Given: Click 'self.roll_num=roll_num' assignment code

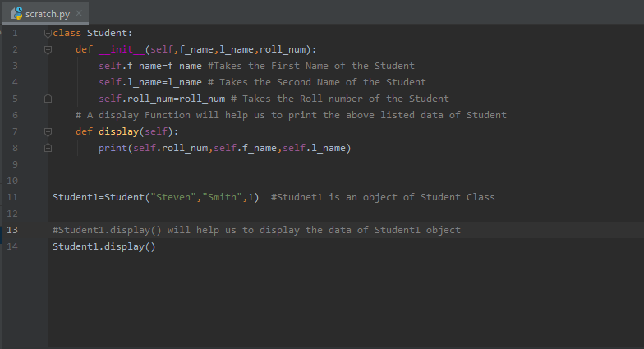Looking at the screenshot, I should (162, 99).
